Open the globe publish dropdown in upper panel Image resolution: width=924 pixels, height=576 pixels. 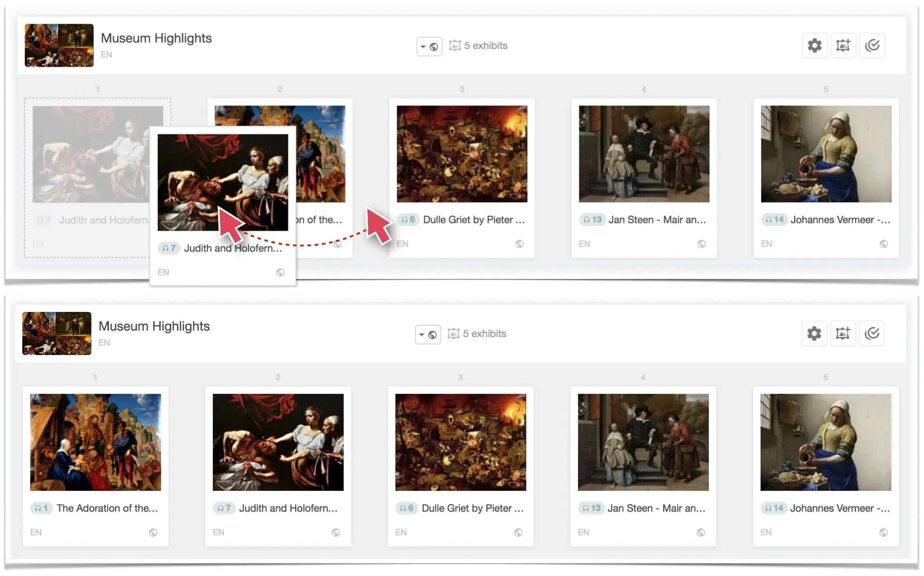(x=429, y=46)
